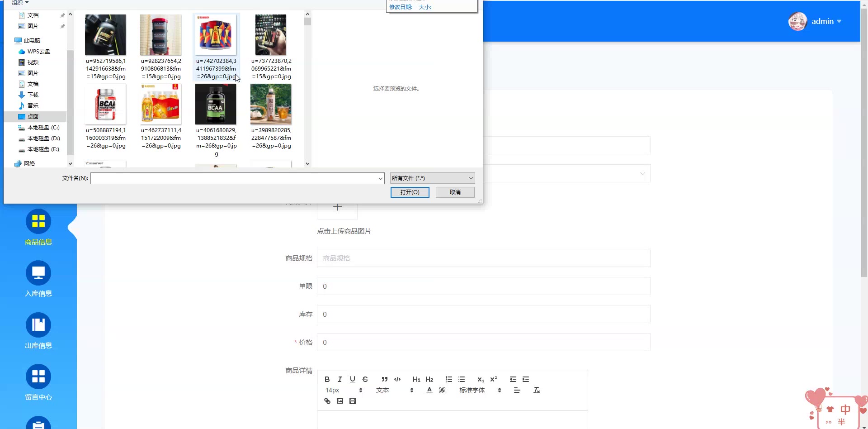868x429 pixels.
Task: Select WPS云盘 in the navigation tree
Action: click(34, 52)
